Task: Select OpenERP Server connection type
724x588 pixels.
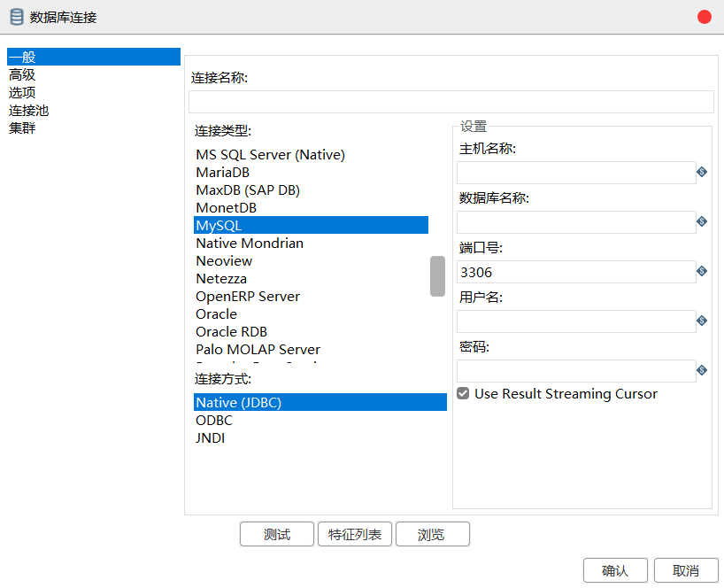Action: coord(312,297)
